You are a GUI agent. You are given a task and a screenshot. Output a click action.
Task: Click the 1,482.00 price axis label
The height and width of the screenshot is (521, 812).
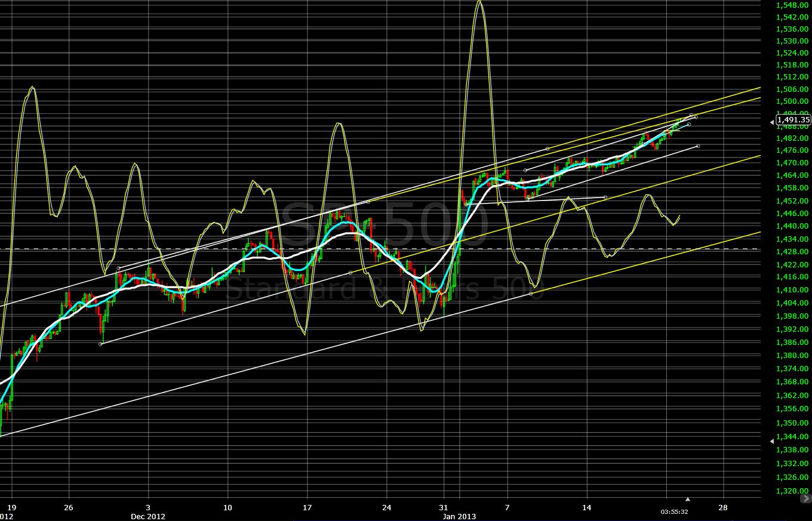pos(792,138)
